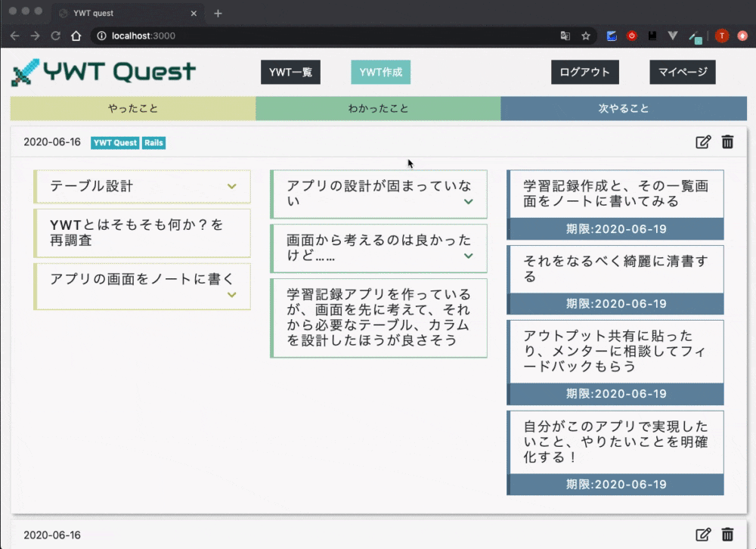Reload the page with the refresh icon
Viewport: 756px width, 549px height.
(x=55, y=36)
